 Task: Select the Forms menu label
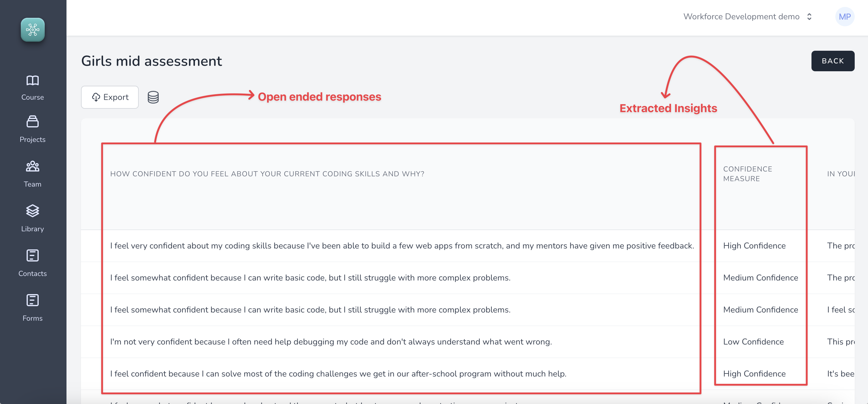(x=33, y=319)
